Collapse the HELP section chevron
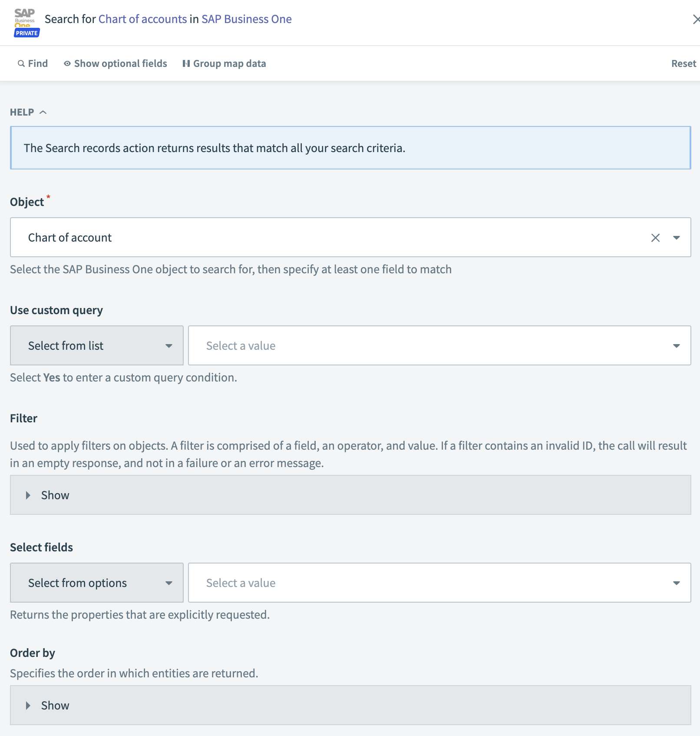The height and width of the screenshot is (736, 700). [x=43, y=112]
